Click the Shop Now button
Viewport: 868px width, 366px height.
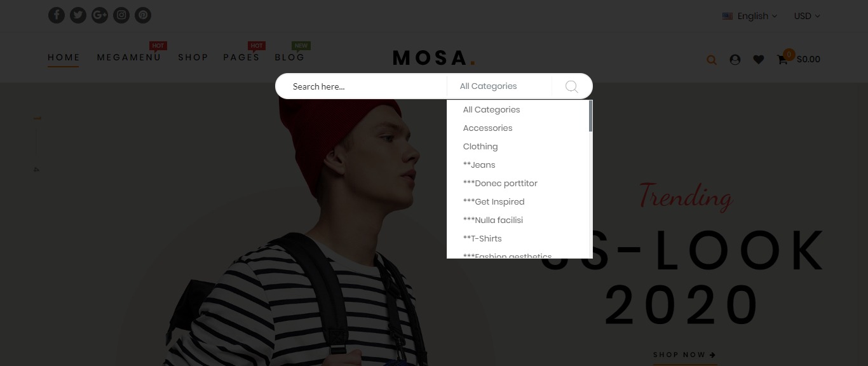click(685, 355)
